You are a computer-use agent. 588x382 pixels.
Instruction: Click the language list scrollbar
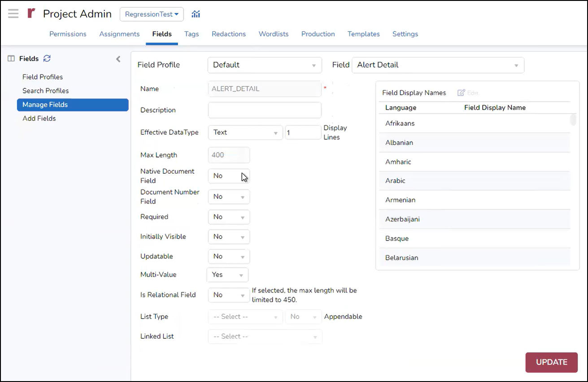[573, 120]
